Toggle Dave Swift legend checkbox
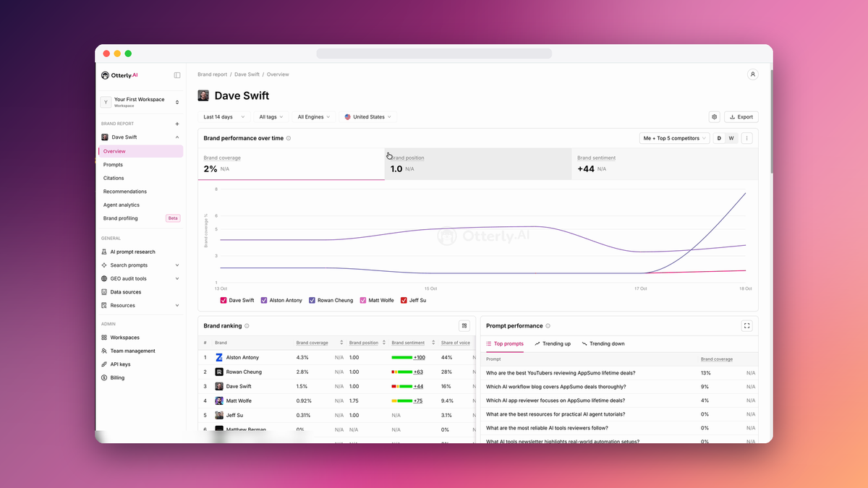 [224, 300]
